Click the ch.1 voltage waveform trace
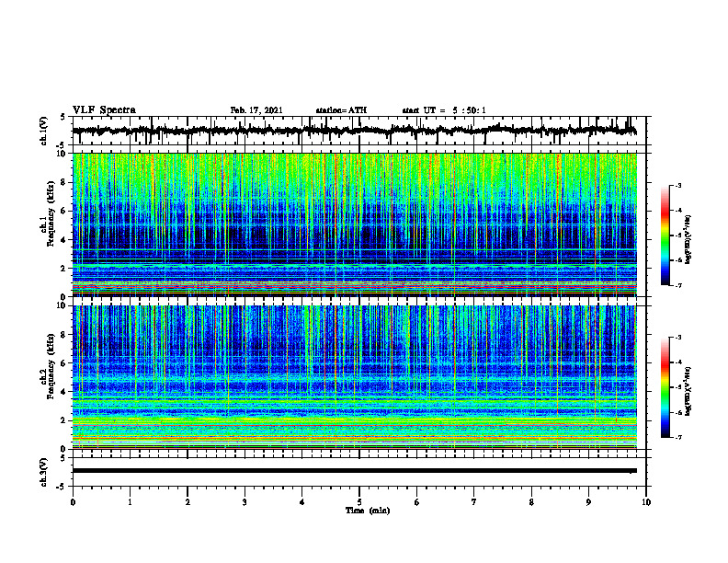The width and height of the screenshot is (728, 563). click(354, 131)
